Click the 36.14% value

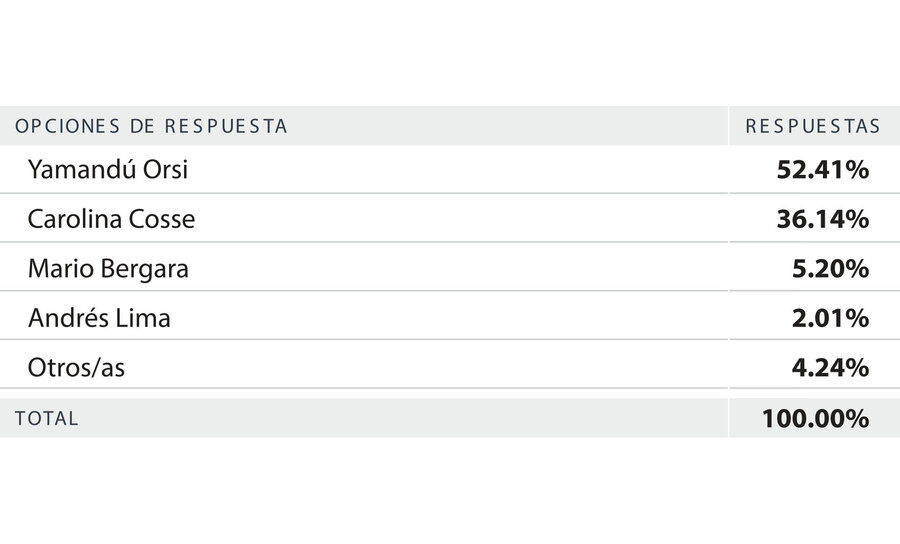pos(823,219)
